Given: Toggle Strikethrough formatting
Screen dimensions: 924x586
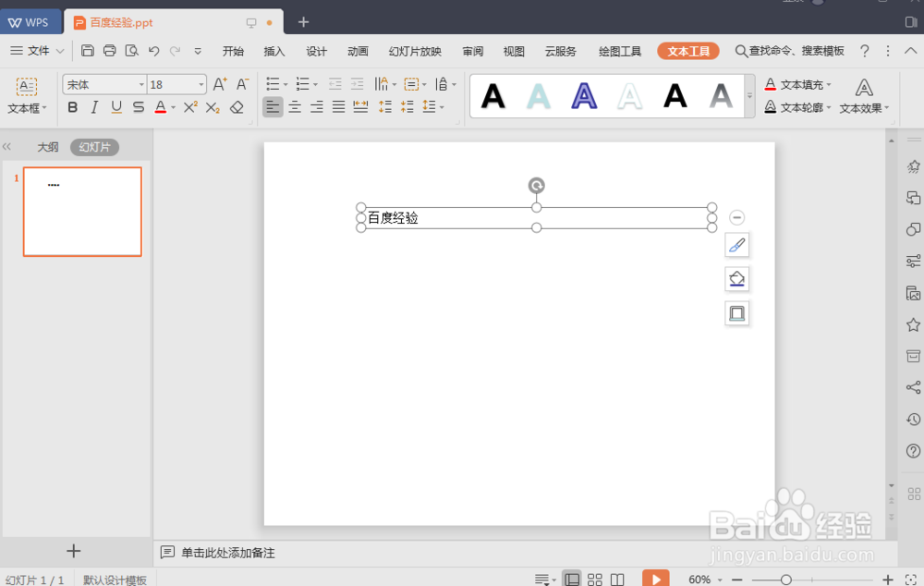Looking at the screenshot, I should tap(139, 107).
